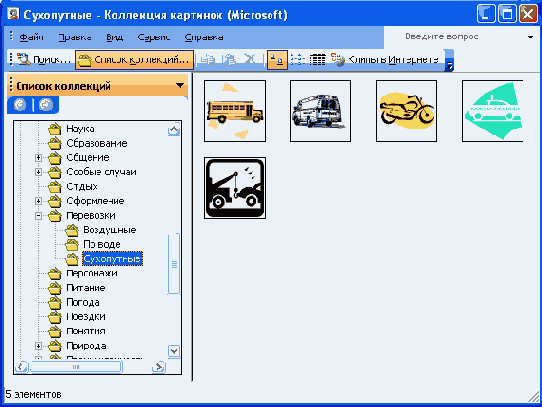542x407 pixels.
Task: Open the Сервис menu
Action: coord(153,37)
